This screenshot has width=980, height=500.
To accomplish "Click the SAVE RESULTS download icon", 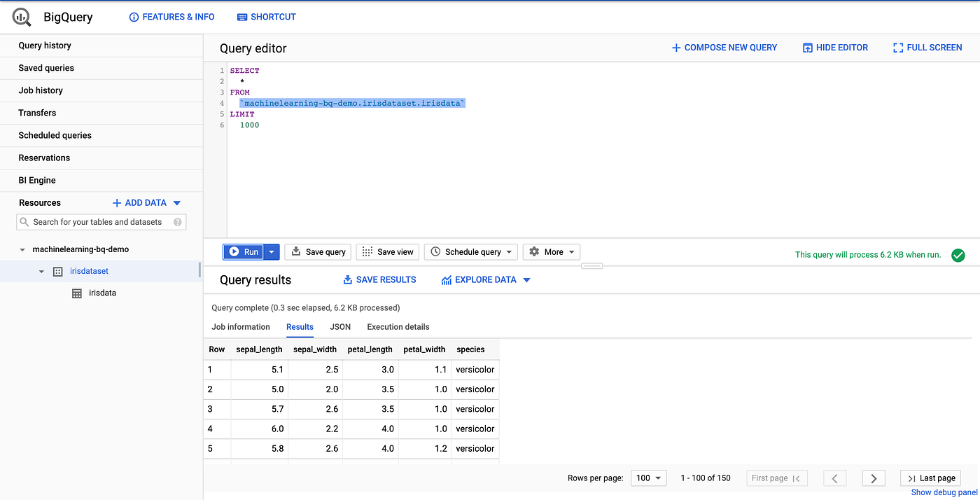I will [x=348, y=279].
